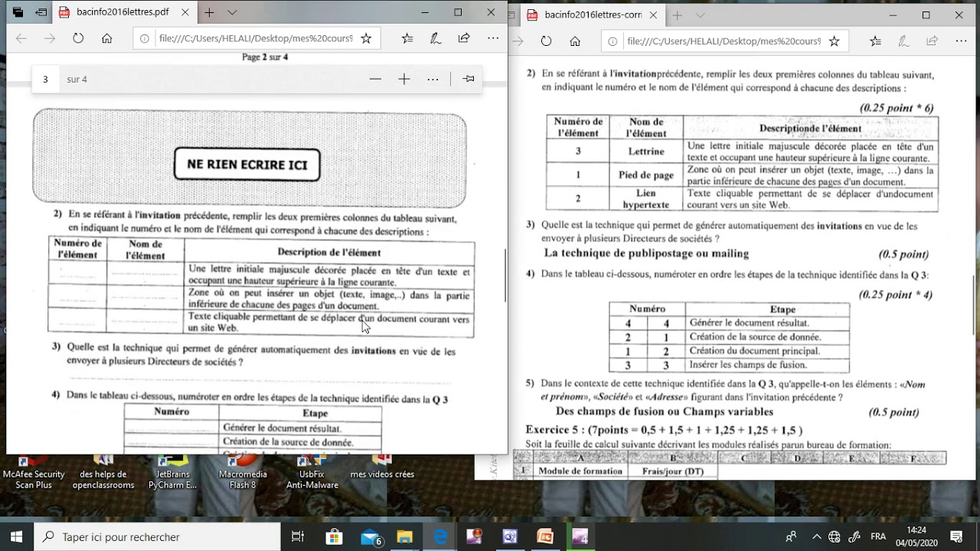
Task: Click the right PDF vertical scrollbar
Action: (x=973, y=305)
